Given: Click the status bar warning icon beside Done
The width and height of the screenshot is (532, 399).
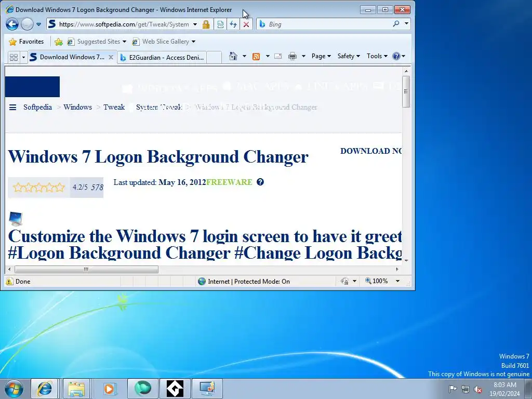Looking at the screenshot, I should 9,281.
